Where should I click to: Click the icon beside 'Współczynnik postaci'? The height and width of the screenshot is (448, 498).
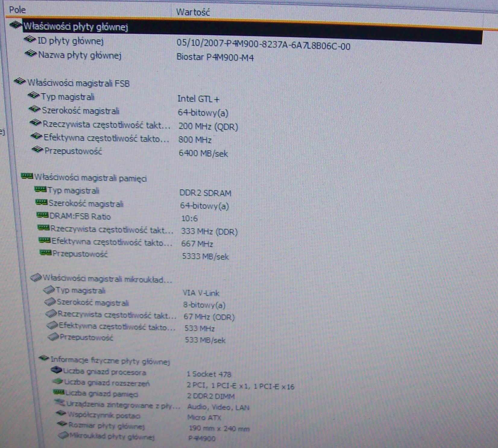(x=61, y=413)
